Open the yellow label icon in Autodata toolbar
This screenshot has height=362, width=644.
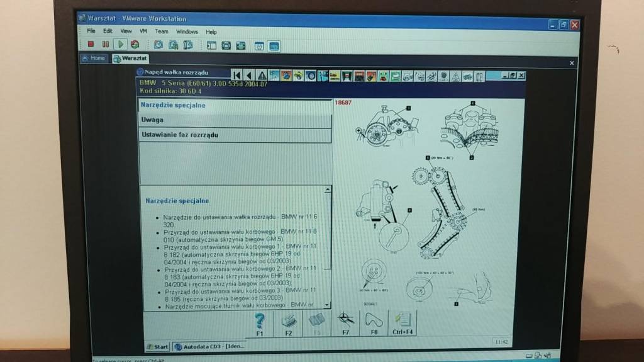[335, 76]
